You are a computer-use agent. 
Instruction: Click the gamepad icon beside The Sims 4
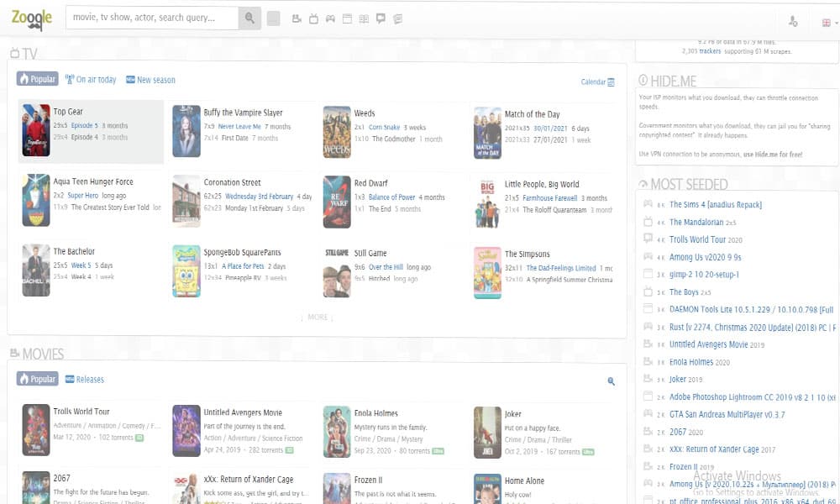pyautogui.click(x=648, y=203)
